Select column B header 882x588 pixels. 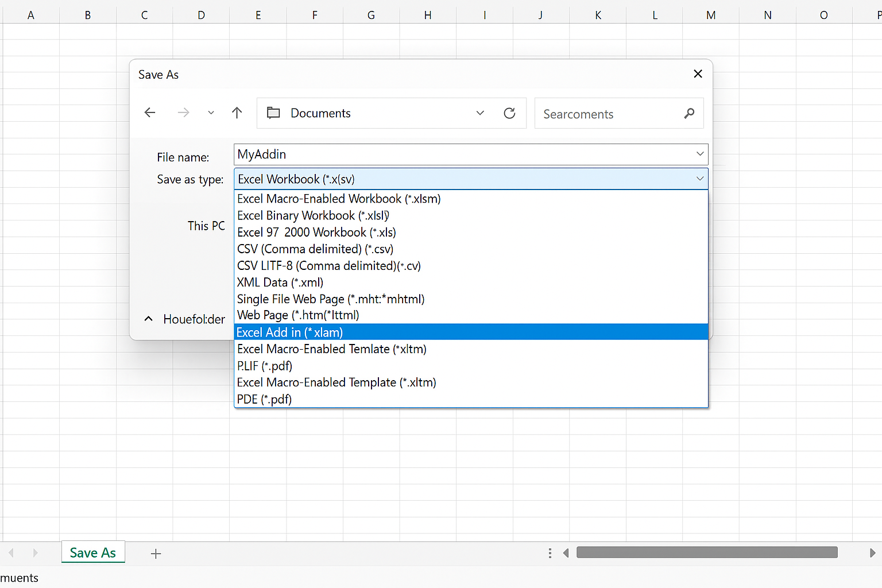[88, 15]
